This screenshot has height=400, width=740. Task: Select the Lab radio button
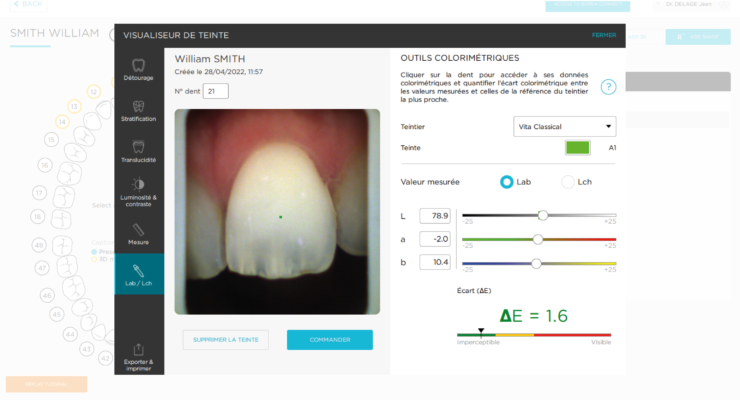click(x=506, y=182)
